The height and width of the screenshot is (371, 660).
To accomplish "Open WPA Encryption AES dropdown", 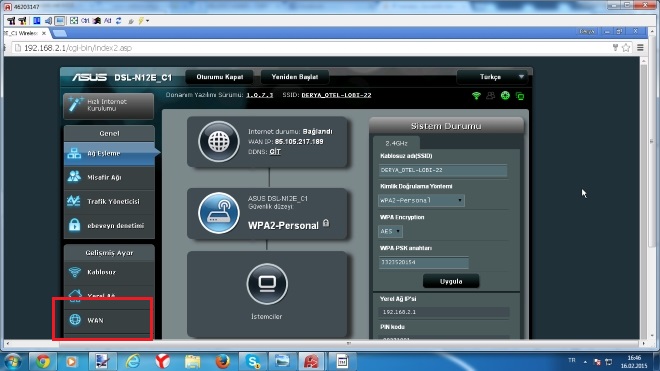I will [x=390, y=231].
